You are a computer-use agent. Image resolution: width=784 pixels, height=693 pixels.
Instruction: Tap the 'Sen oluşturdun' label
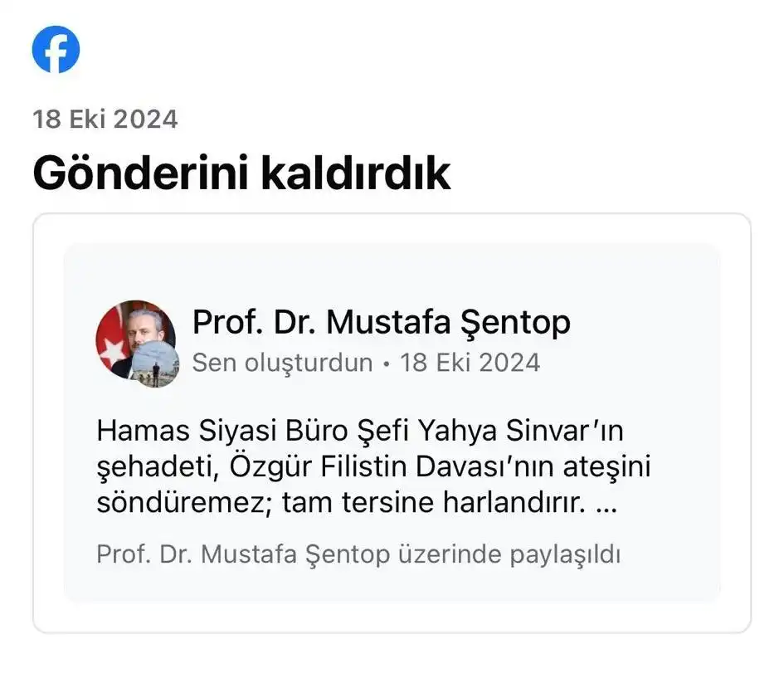point(283,363)
